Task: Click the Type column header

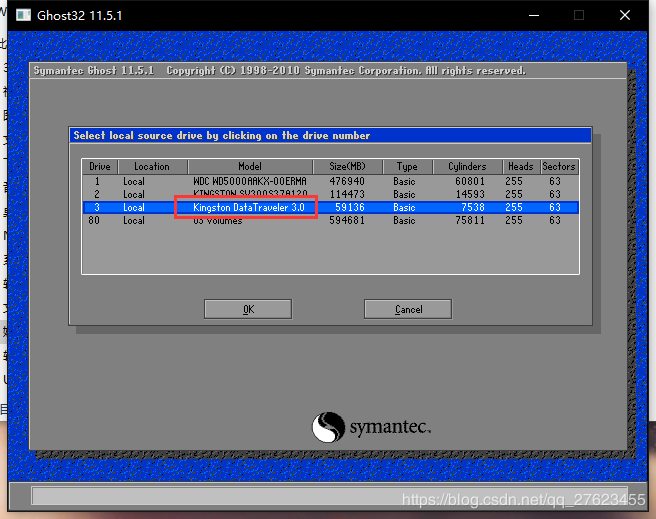Action: point(407,166)
